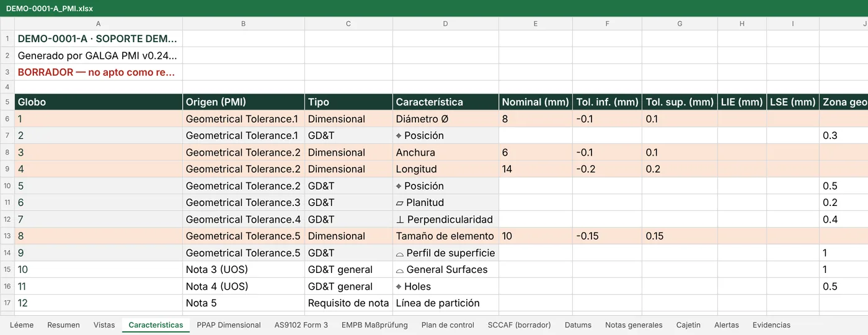868x335 pixels.
Task: Open the Resumen sheet tab
Action: 63,325
